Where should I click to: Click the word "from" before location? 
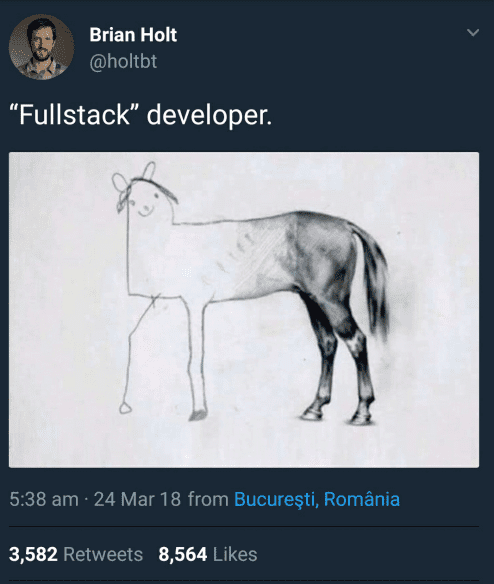pos(208,499)
